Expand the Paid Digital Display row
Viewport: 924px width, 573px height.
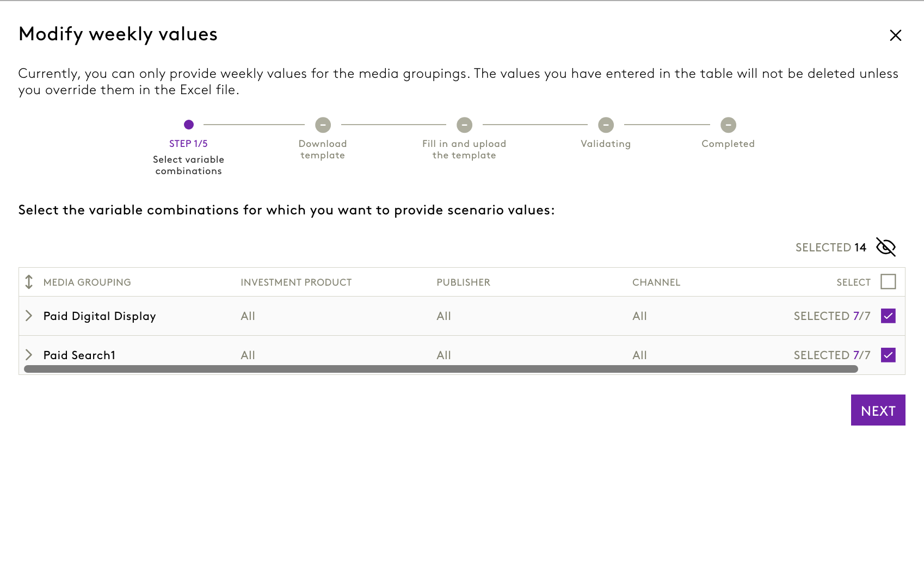29,316
